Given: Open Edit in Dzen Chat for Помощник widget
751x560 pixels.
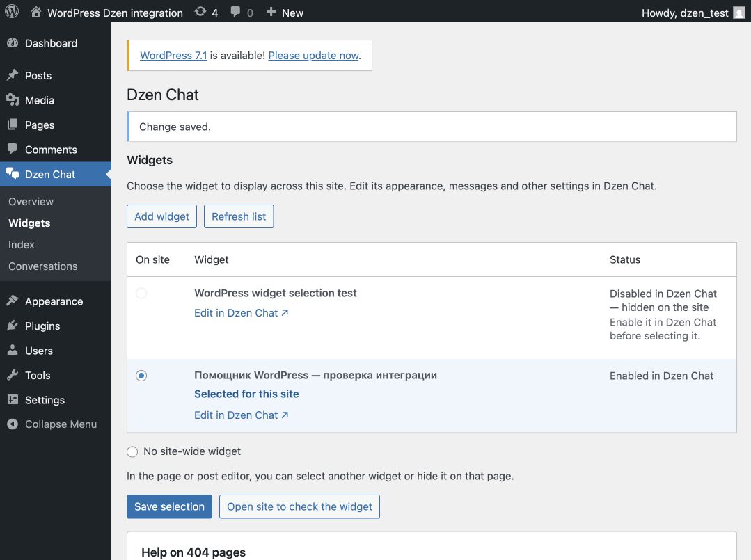Looking at the screenshot, I should coord(241,415).
